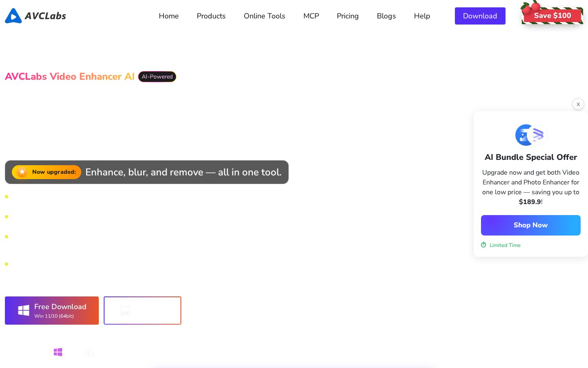Click the 'Enhance, blur, and remove' banner text

click(x=183, y=172)
